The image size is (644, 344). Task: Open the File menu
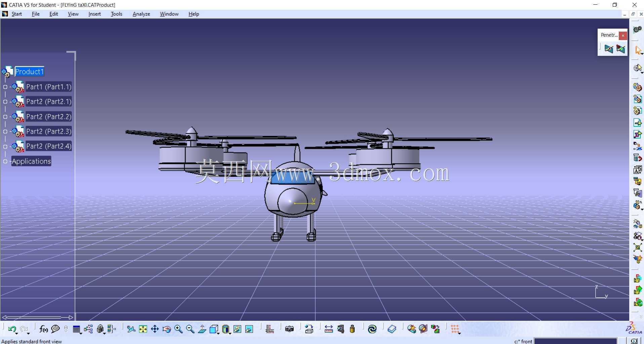tap(36, 14)
